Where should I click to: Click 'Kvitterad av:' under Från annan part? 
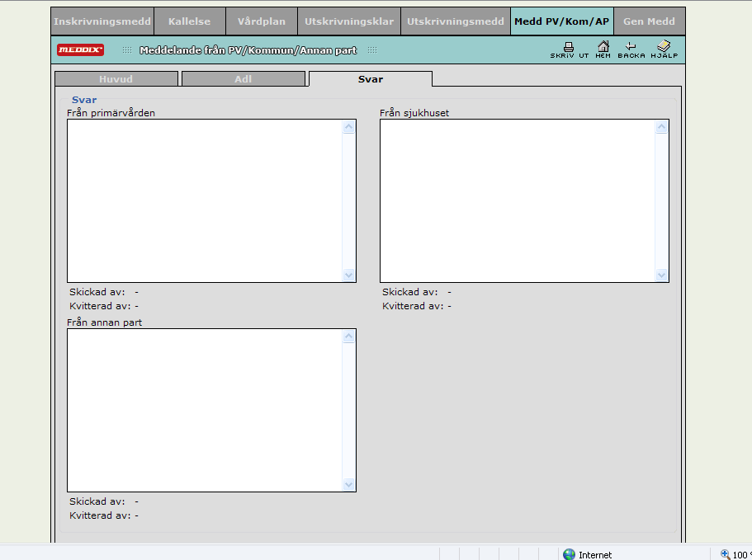[x=100, y=515]
